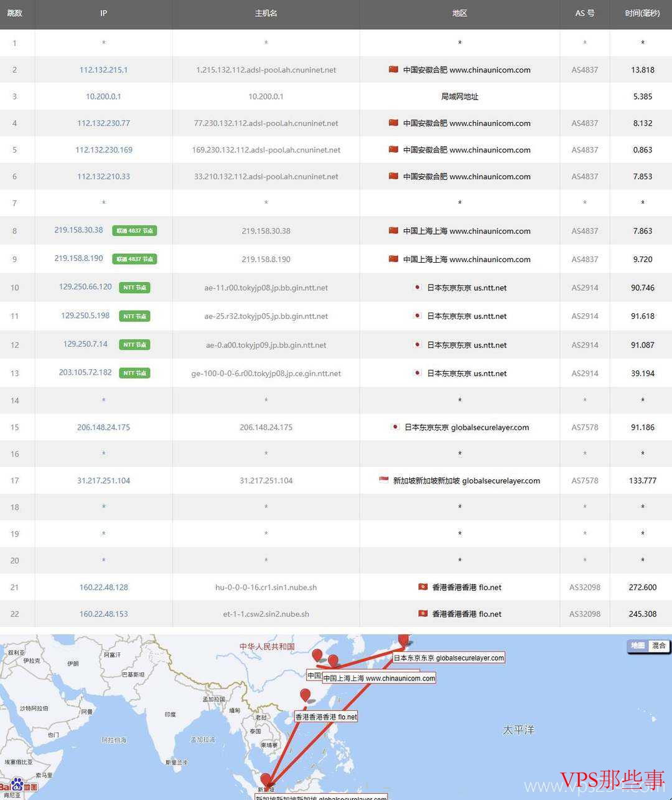Open IP link 160.22.48.153
672x800 pixels.
tap(103, 614)
